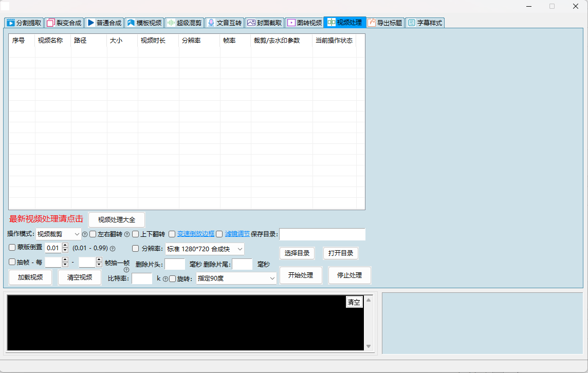
Task: Click the help icon after 比特率 k
Action: coord(166,279)
